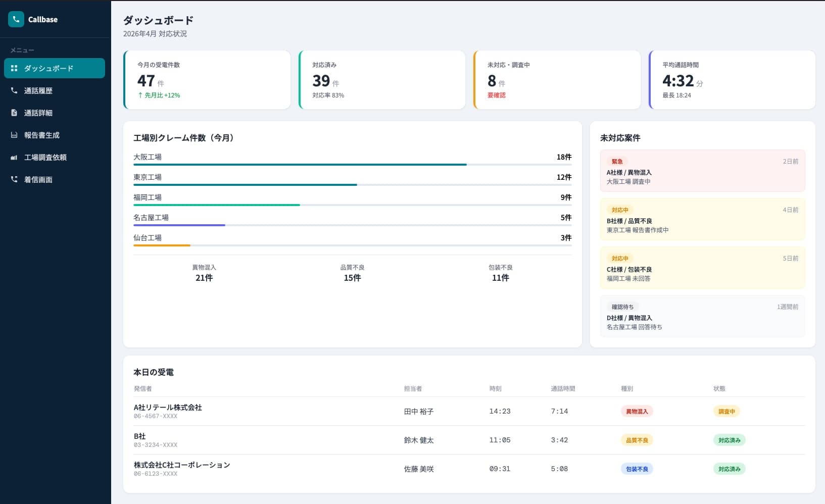
Task: Click the 3:42 call duration cell
Action: click(x=559, y=440)
